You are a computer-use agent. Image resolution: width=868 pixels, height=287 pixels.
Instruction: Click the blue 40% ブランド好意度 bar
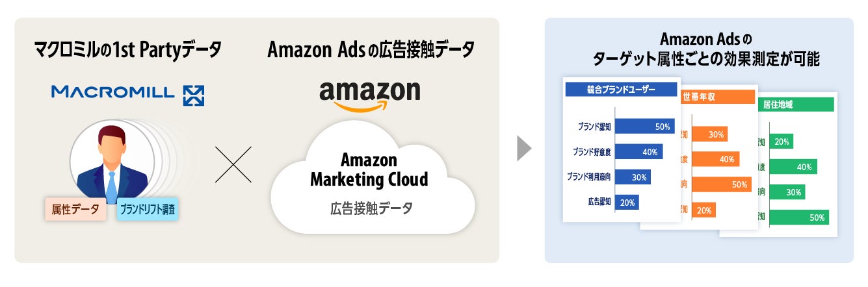tap(638, 151)
